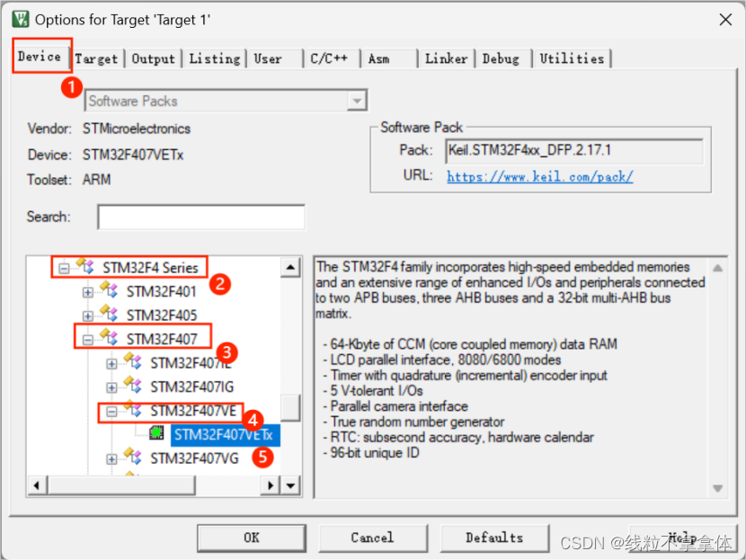Select STM32F407VG in the device tree

194,458
